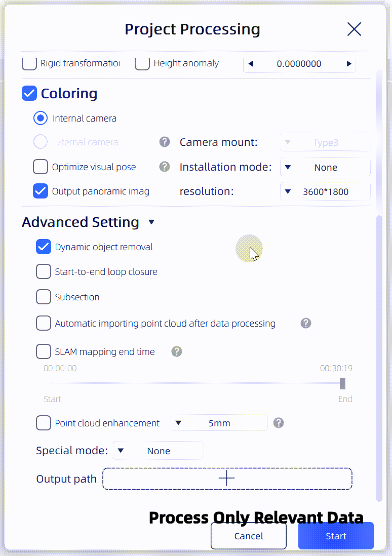392x556 pixels.
Task: Open the panoramic resolution dropdown
Action: (x=325, y=191)
